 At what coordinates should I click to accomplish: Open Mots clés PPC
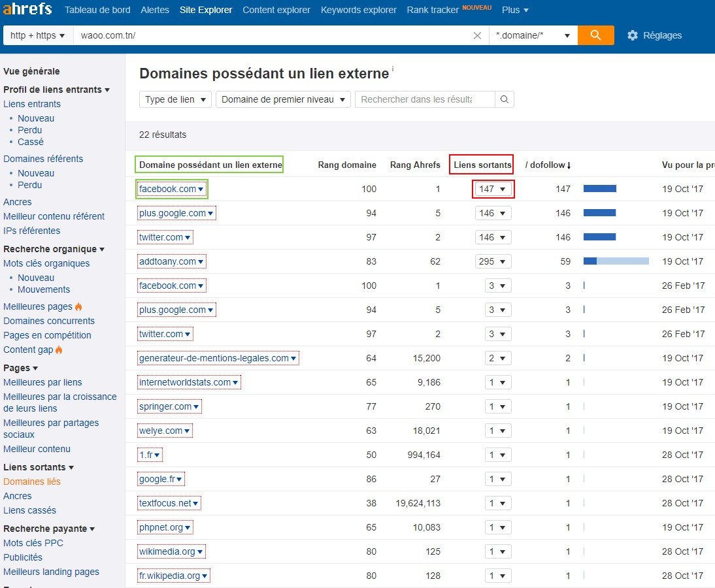(33, 543)
